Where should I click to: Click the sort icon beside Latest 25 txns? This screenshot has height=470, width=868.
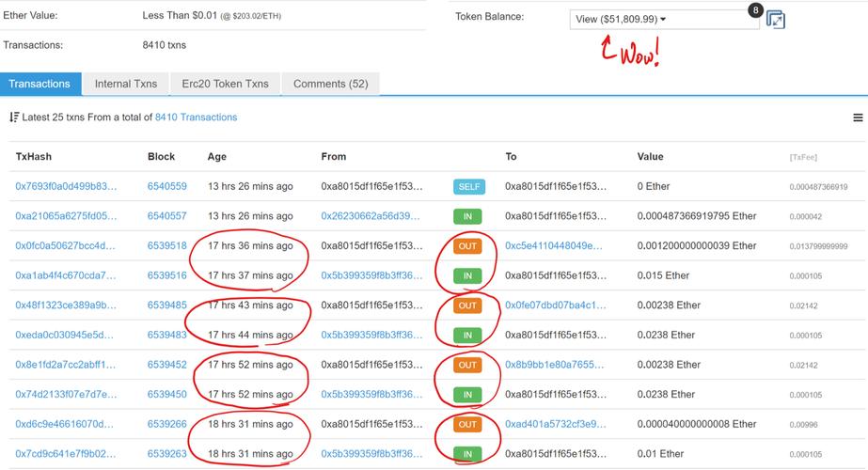point(14,117)
